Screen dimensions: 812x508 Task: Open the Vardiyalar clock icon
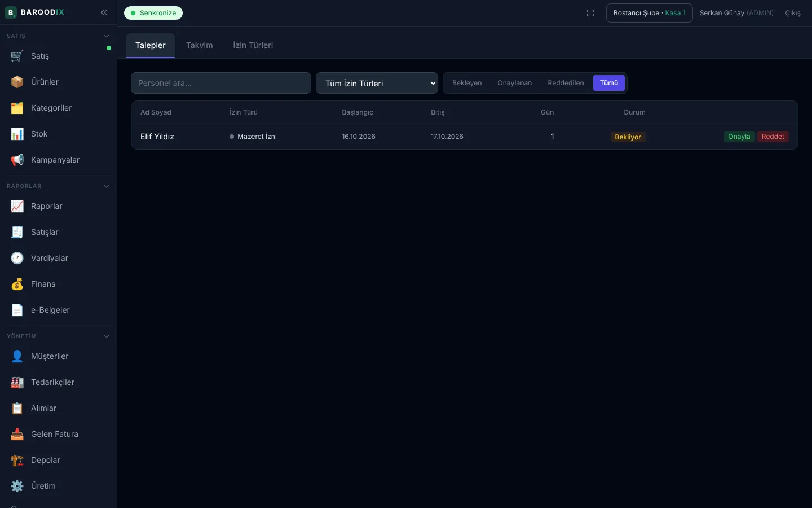pyautogui.click(x=17, y=258)
